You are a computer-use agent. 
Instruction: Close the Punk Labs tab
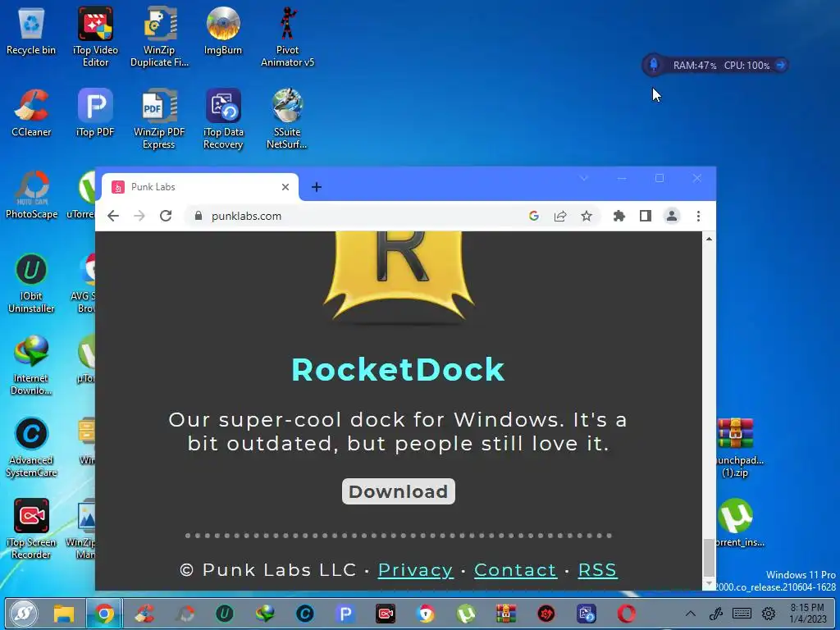click(285, 187)
